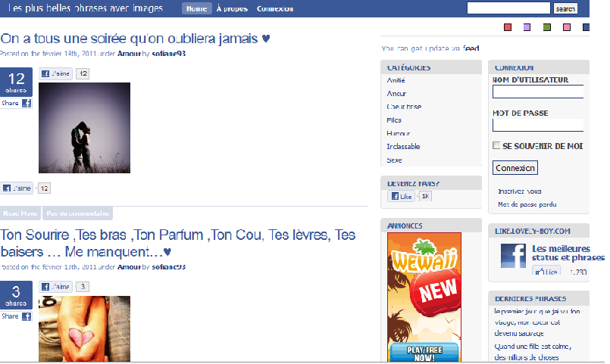Open the feed update link
Viewport: 610px width, 364px height.
click(471, 48)
